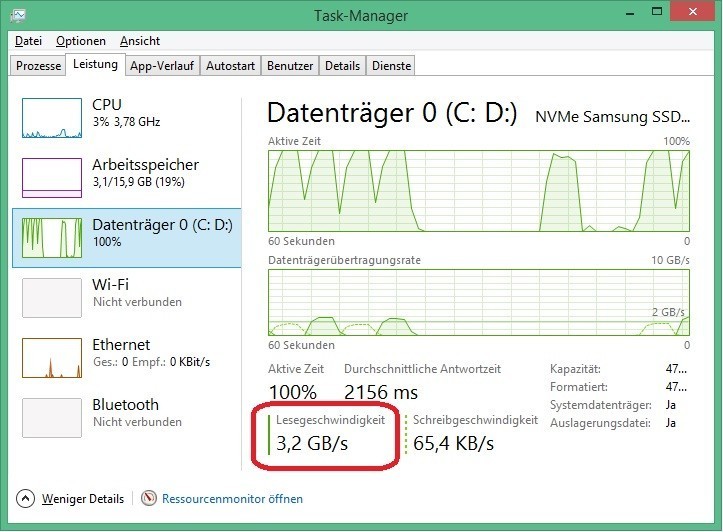Click the Formatiert label
723x532 pixels.
tap(579, 387)
